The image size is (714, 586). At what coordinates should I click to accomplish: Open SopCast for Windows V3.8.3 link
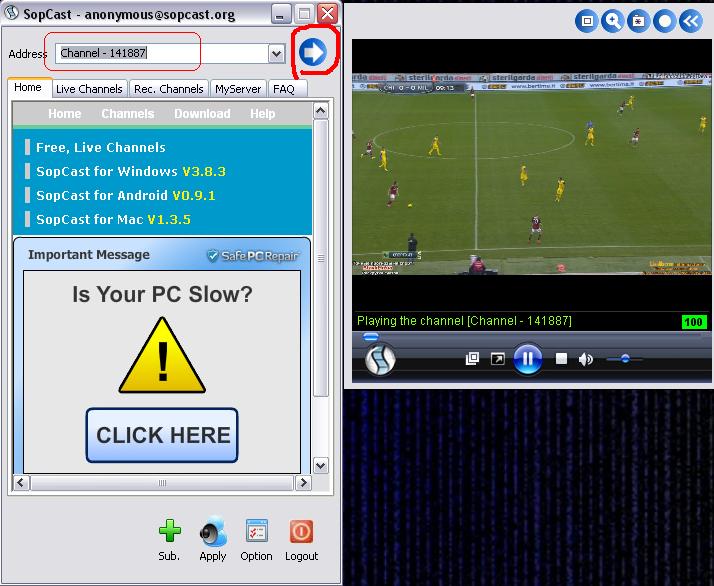(x=131, y=172)
